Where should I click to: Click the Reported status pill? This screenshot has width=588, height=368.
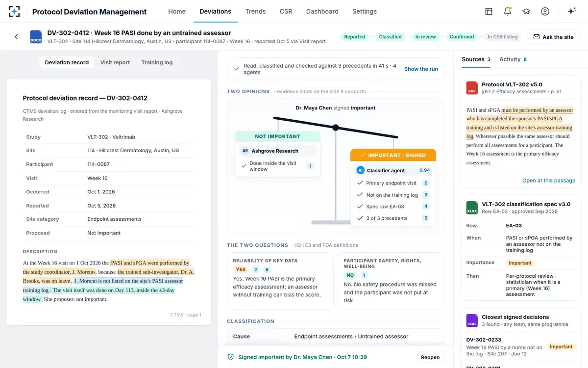tap(355, 37)
